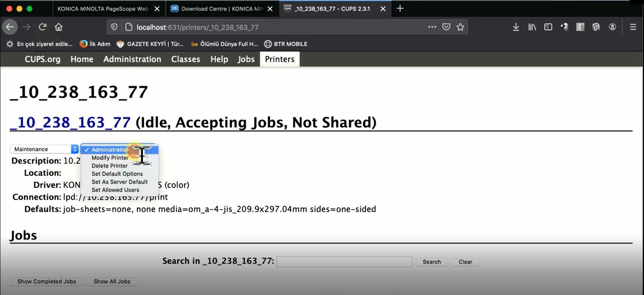
Task: Select Modify Printer from the dropdown list
Action: point(110,158)
